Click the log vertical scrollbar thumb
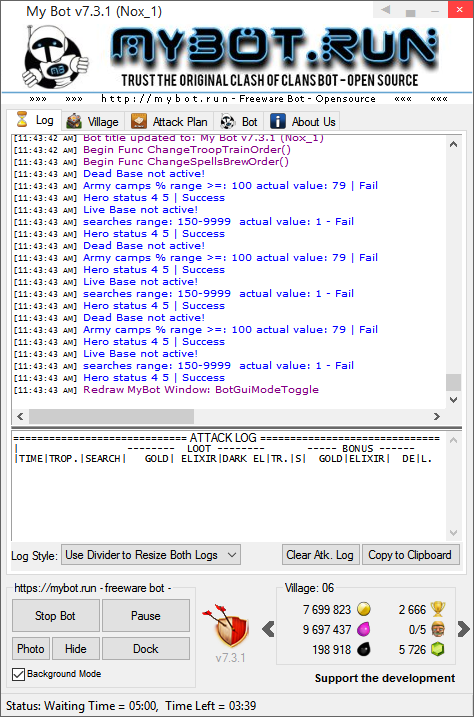474x717 pixels. click(x=453, y=382)
